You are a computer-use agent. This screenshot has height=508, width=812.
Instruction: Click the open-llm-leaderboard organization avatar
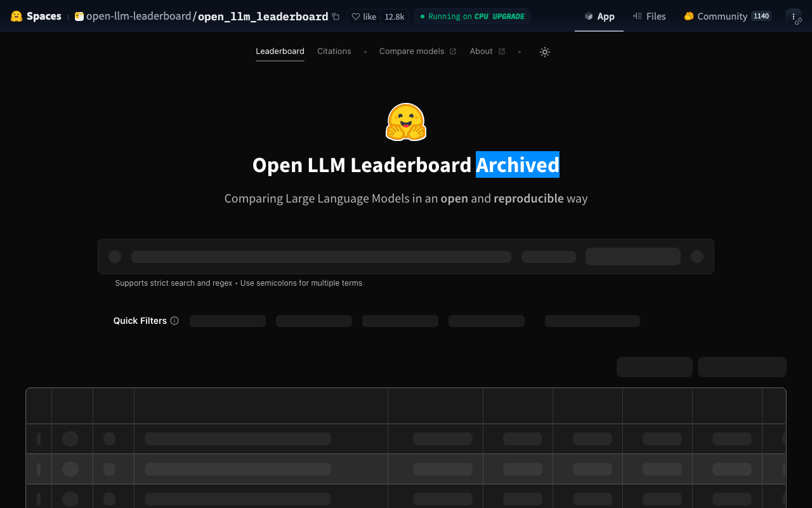click(79, 17)
